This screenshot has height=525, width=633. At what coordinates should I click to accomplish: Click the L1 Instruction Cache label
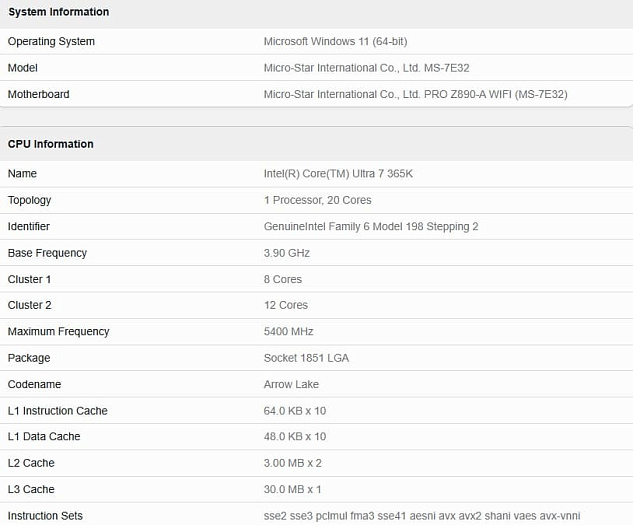pos(58,411)
